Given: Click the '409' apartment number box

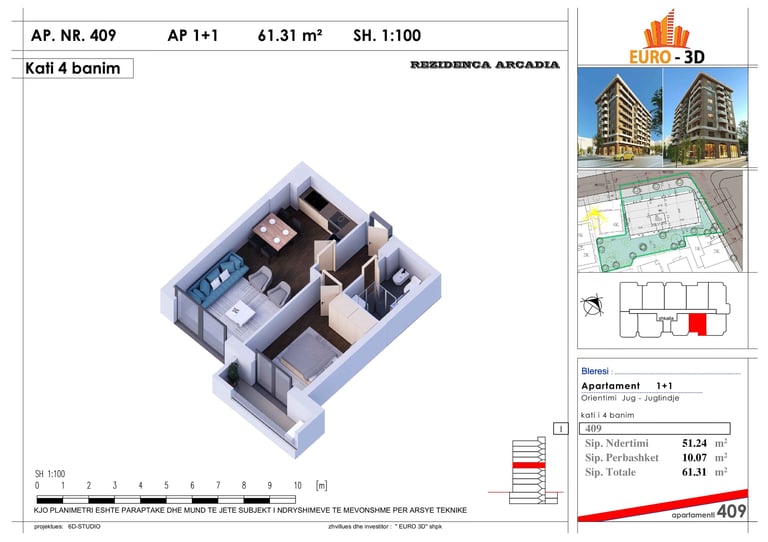Looking at the screenshot, I should [655, 428].
